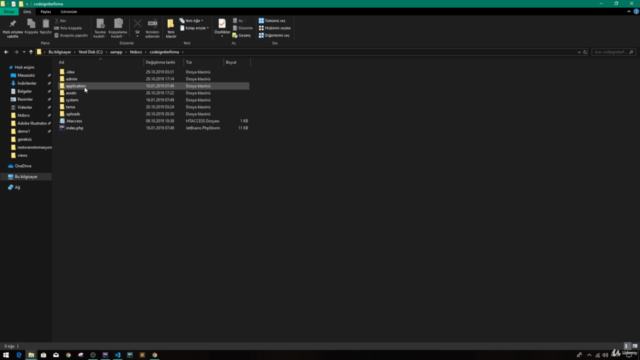Select the application folder
The width and height of the screenshot is (640, 360).
click(76, 86)
